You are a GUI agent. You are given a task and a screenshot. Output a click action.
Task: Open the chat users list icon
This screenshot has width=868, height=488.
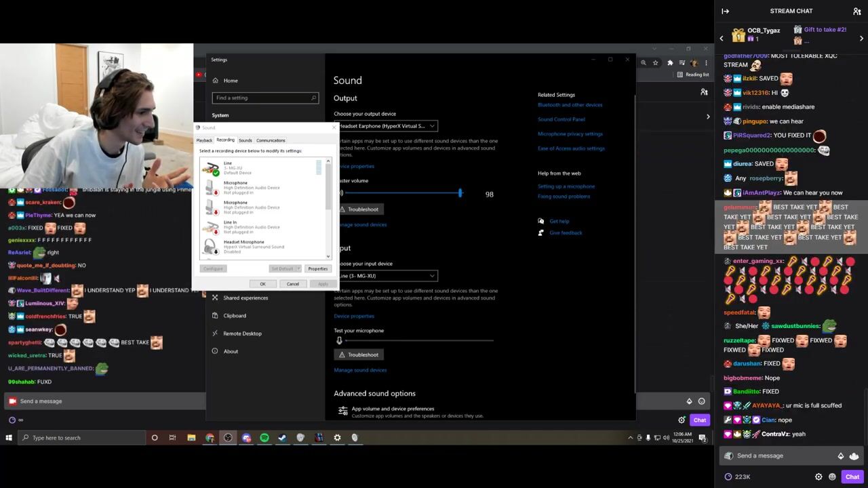[x=856, y=11]
